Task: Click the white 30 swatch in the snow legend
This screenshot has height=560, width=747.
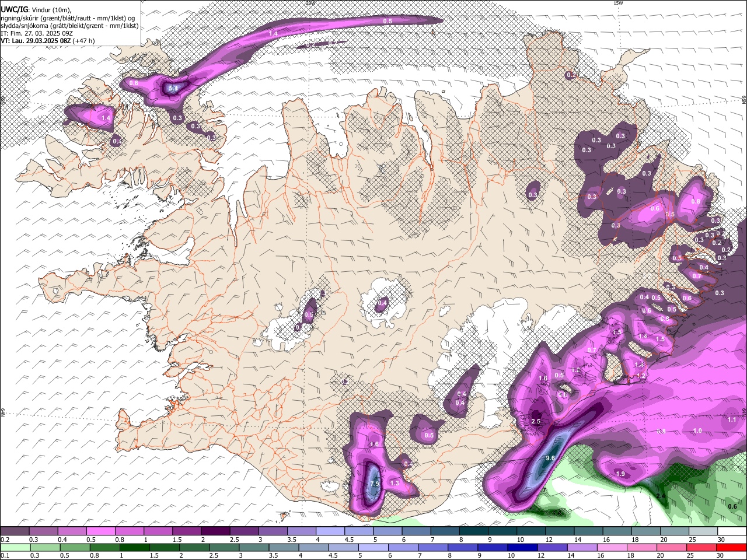Action: tap(731, 531)
